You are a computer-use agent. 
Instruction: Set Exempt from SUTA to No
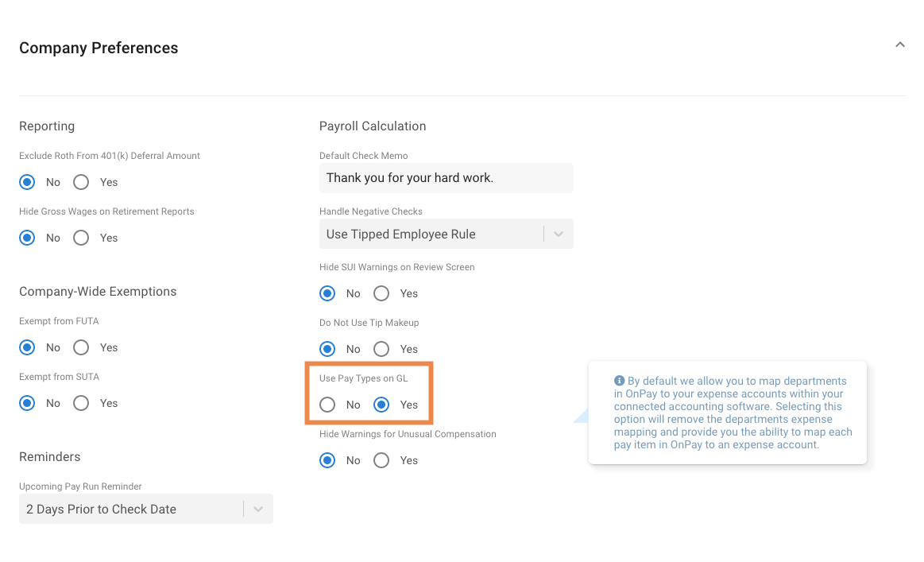27,403
